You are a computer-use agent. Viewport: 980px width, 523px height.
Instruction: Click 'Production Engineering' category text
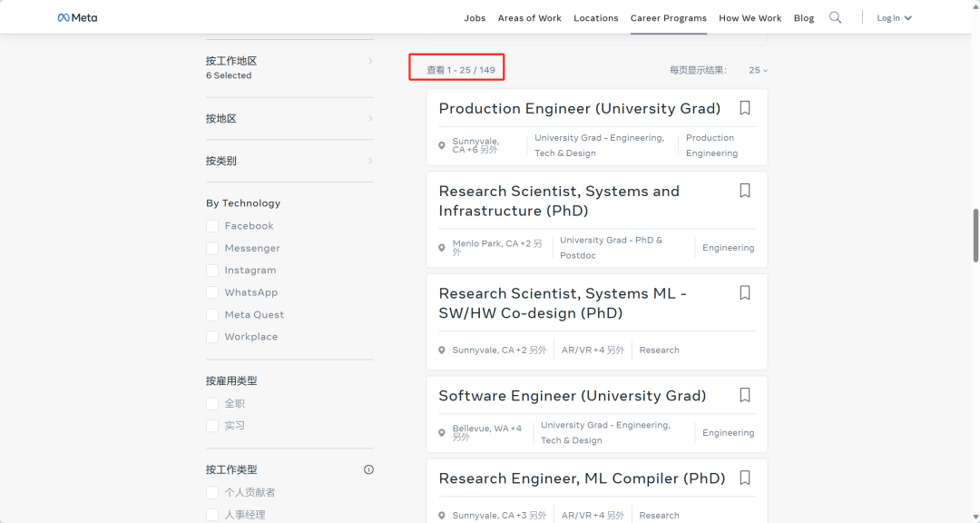[711, 145]
